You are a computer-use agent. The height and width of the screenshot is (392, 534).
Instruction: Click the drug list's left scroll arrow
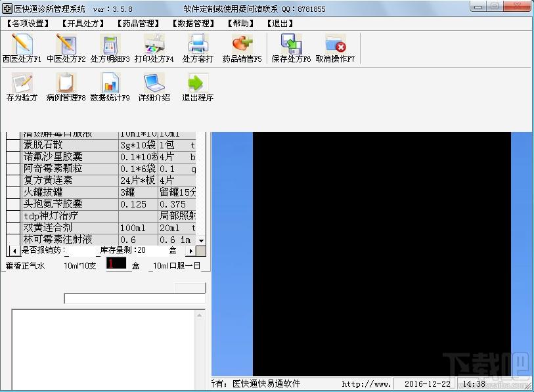pos(14,251)
